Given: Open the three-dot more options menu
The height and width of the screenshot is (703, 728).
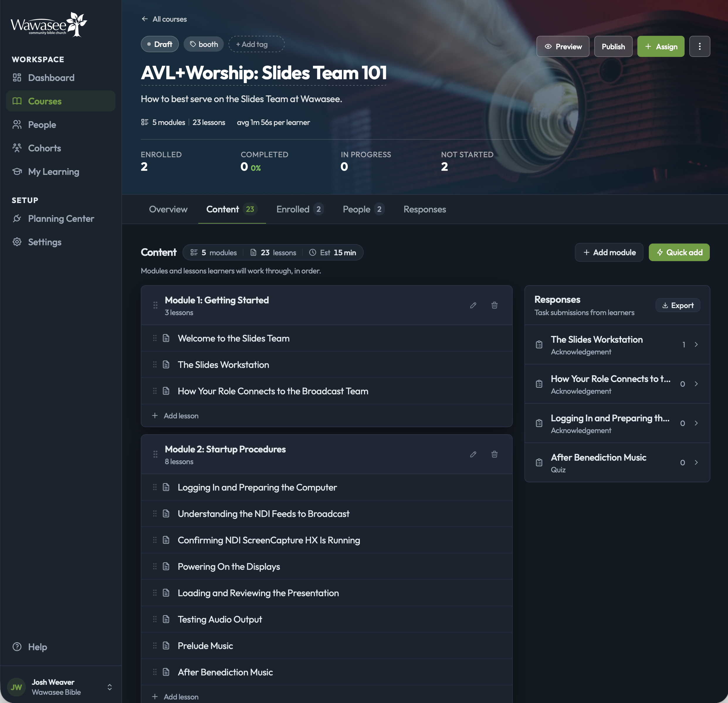Looking at the screenshot, I should [699, 46].
